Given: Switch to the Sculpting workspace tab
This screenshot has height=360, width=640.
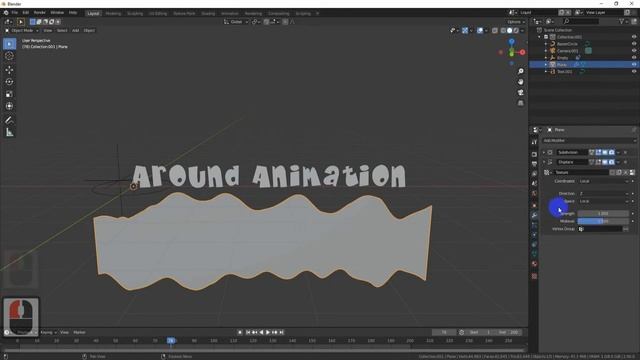Looking at the screenshot, I should click(x=135, y=13).
